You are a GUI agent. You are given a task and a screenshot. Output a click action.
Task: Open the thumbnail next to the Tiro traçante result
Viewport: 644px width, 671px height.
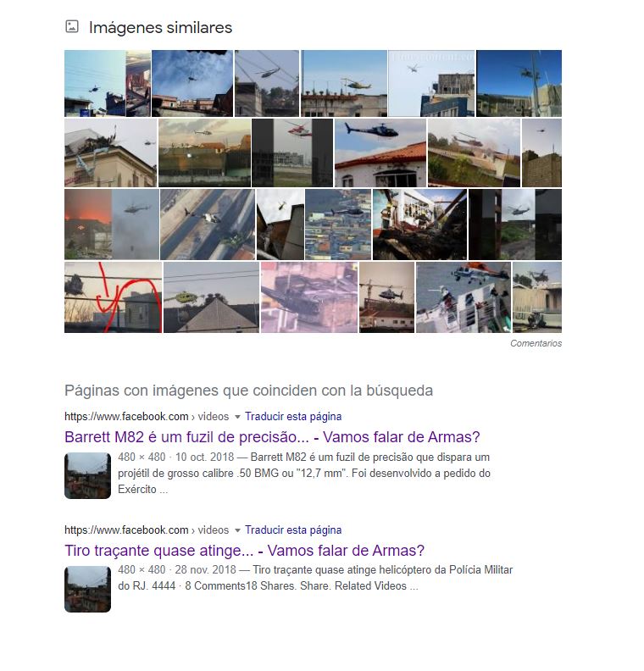click(x=88, y=589)
